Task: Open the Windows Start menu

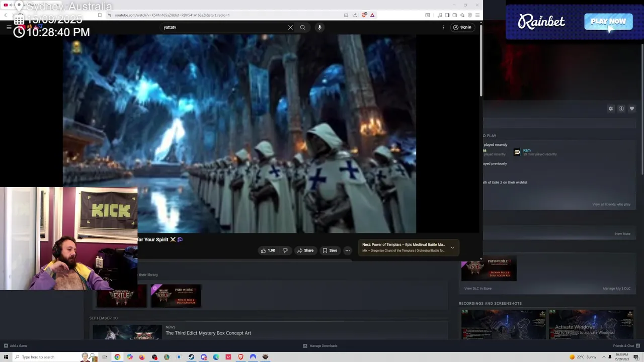Action: click(x=6, y=357)
